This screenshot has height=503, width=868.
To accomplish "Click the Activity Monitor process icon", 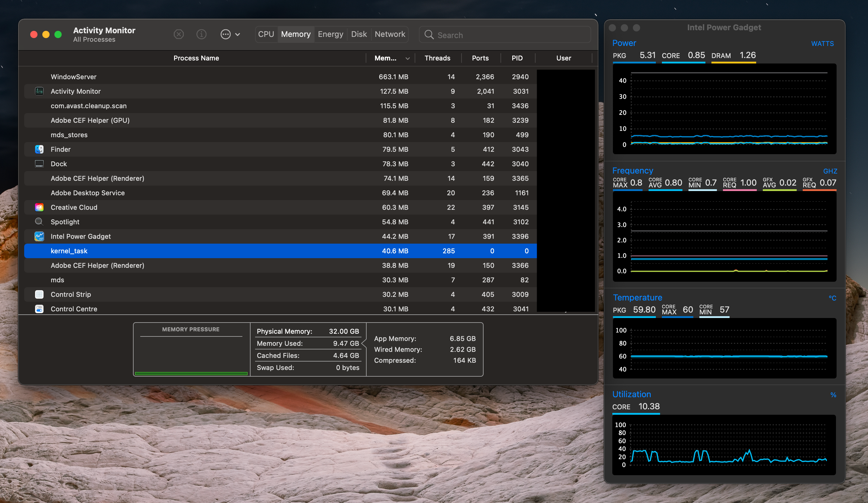I will 39,91.
